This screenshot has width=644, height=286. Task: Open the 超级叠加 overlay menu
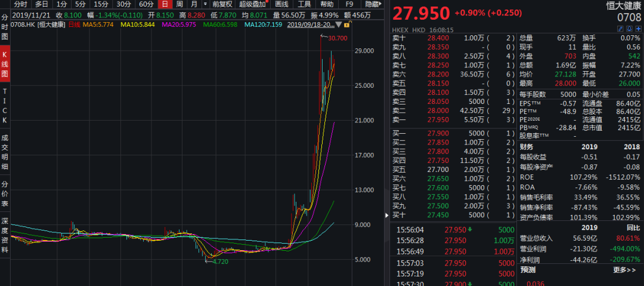[252, 5]
